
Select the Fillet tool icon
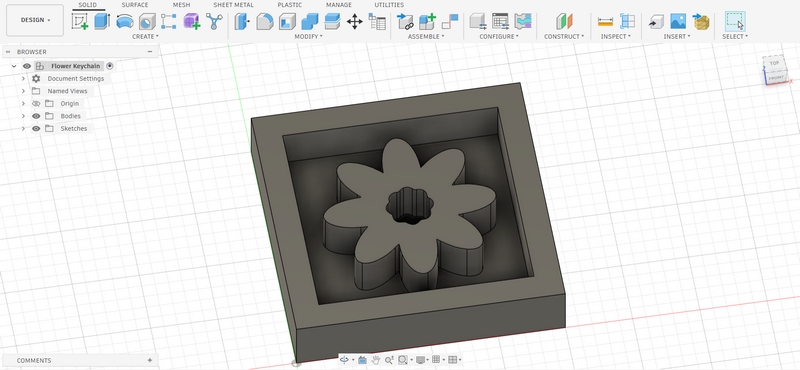pyautogui.click(x=265, y=21)
